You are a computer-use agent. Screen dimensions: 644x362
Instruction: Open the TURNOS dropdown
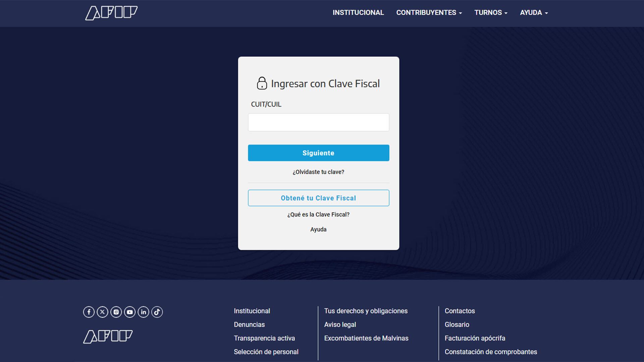(x=491, y=12)
